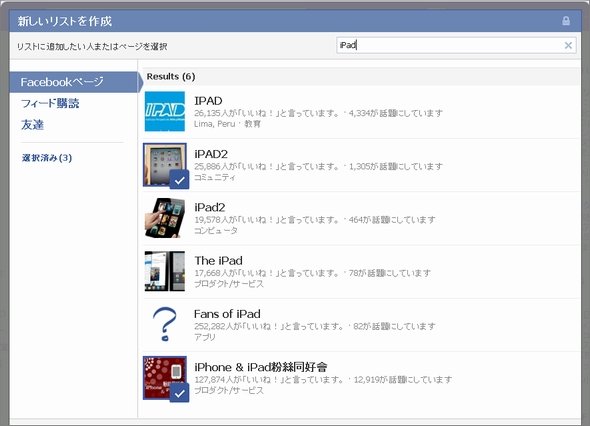Click 252,282人 likes line
The width and height of the screenshot is (590, 426).
click(x=315, y=326)
